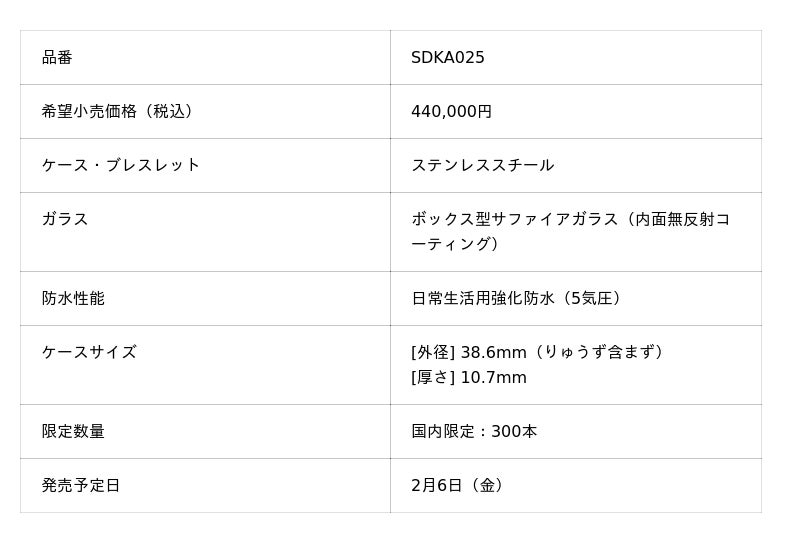The width and height of the screenshot is (800, 543).
Task: Select the 440,000円 price value
Action: click(x=451, y=112)
